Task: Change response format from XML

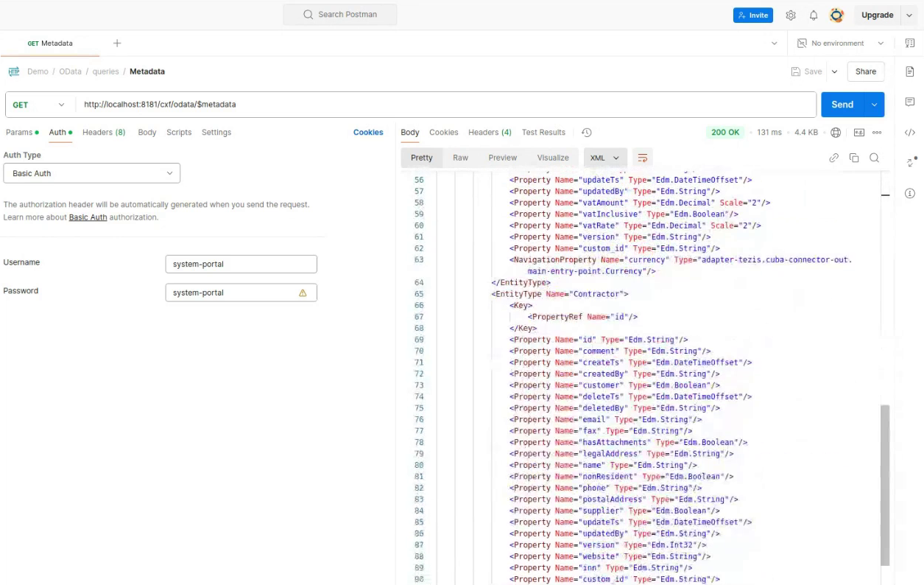Action: point(604,157)
